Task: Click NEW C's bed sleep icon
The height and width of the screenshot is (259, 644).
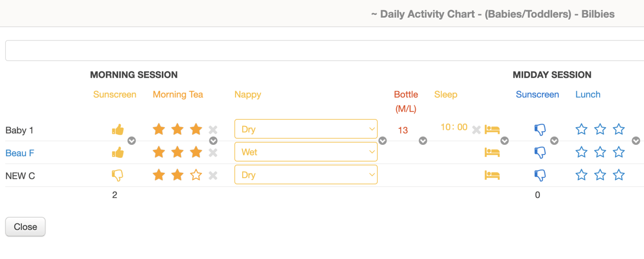Action: pyautogui.click(x=492, y=175)
